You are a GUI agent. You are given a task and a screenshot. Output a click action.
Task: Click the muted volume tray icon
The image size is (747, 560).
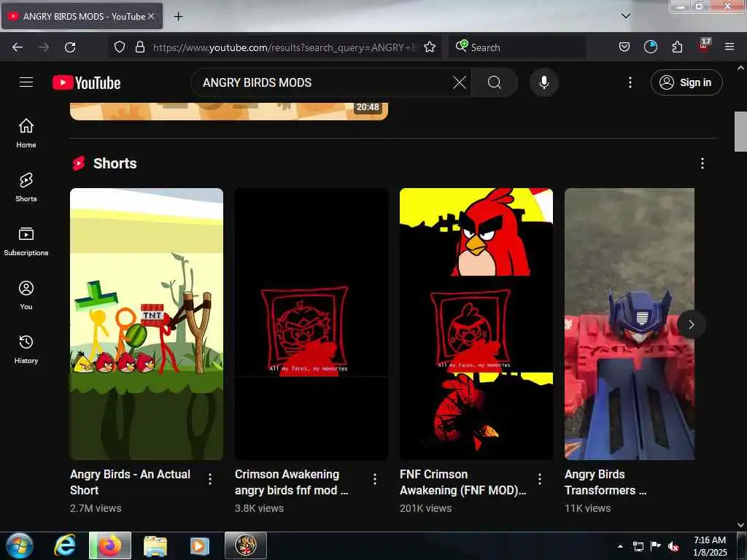(673, 546)
